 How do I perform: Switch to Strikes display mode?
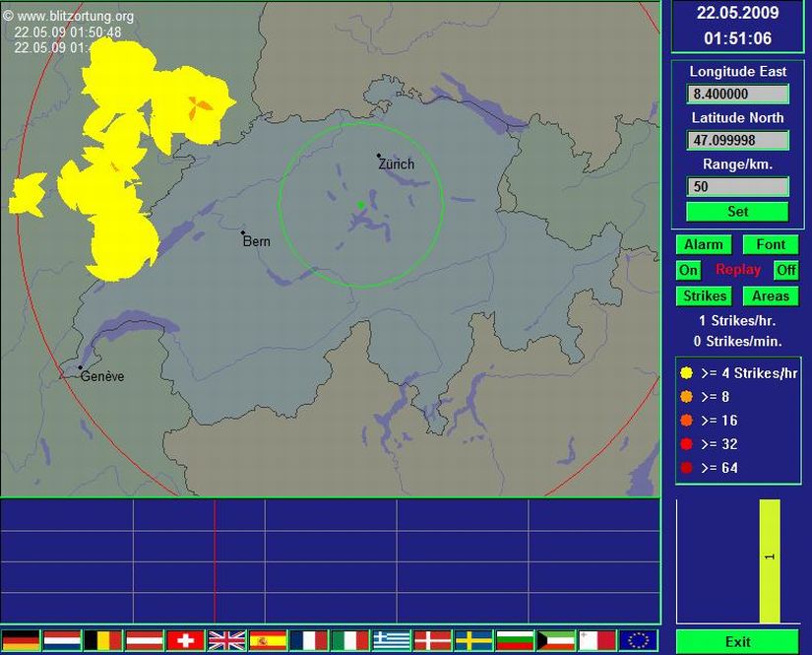[705, 295]
